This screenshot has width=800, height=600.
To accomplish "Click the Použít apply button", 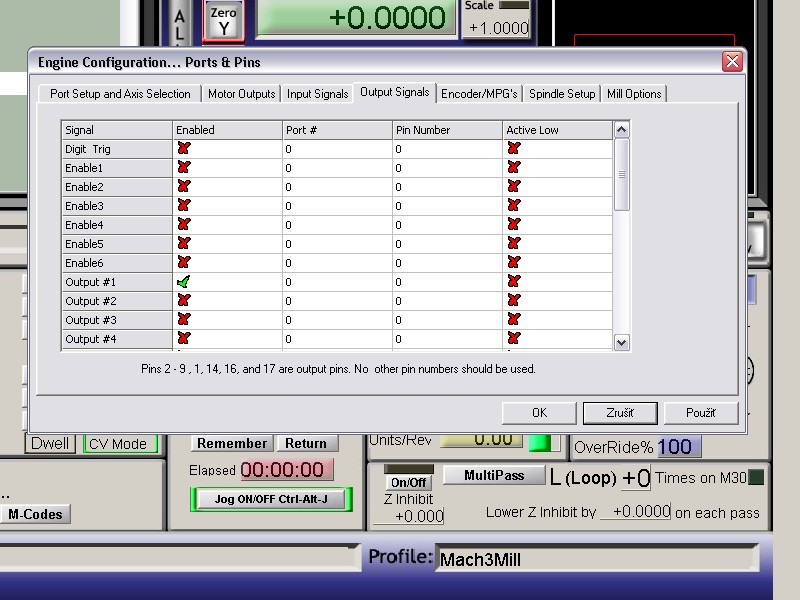I will tap(700, 412).
